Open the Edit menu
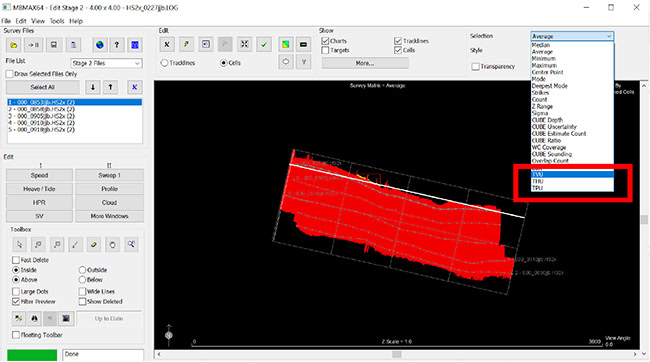Viewport: 650px width, 362px height. pyautogui.click(x=21, y=21)
